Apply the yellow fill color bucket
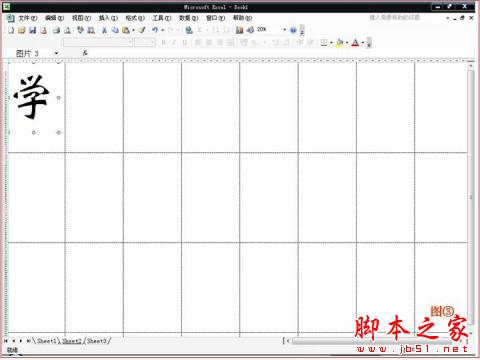 (x=340, y=42)
